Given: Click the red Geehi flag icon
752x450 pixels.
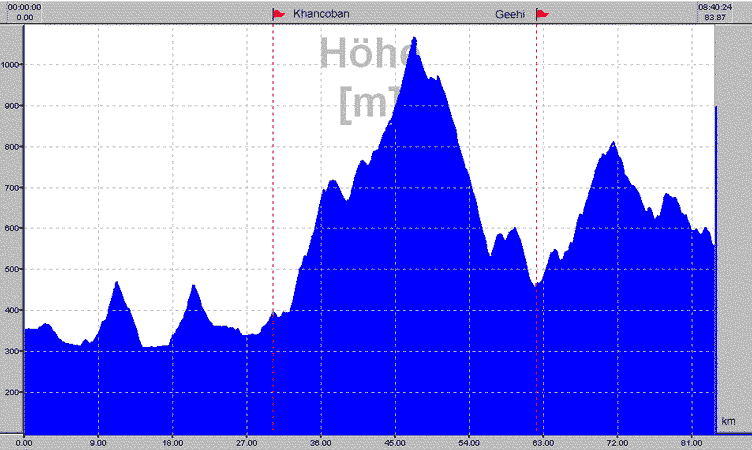Looking at the screenshot, I should (x=542, y=14).
